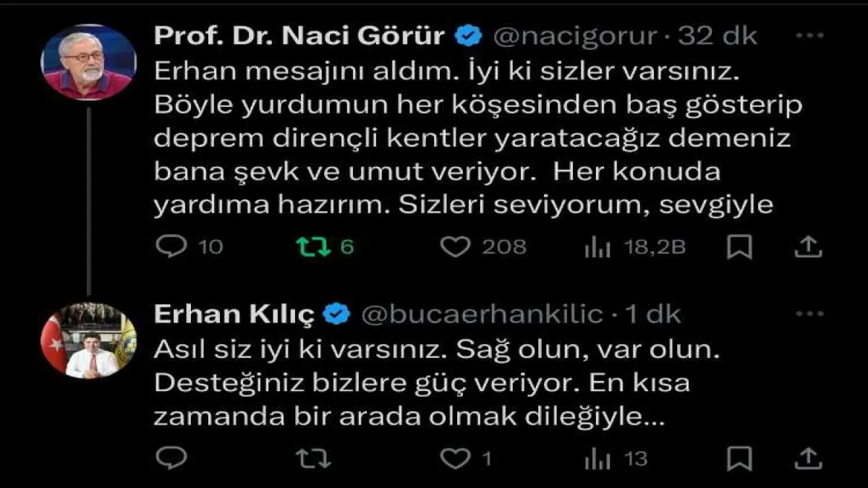Open Naci Görür's profile picture
This screenshot has height=488, width=868.
89,63
